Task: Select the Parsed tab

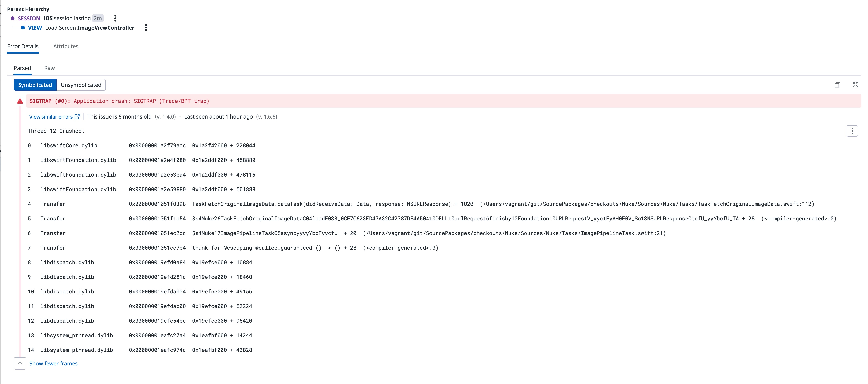Action: tap(22, 68)
